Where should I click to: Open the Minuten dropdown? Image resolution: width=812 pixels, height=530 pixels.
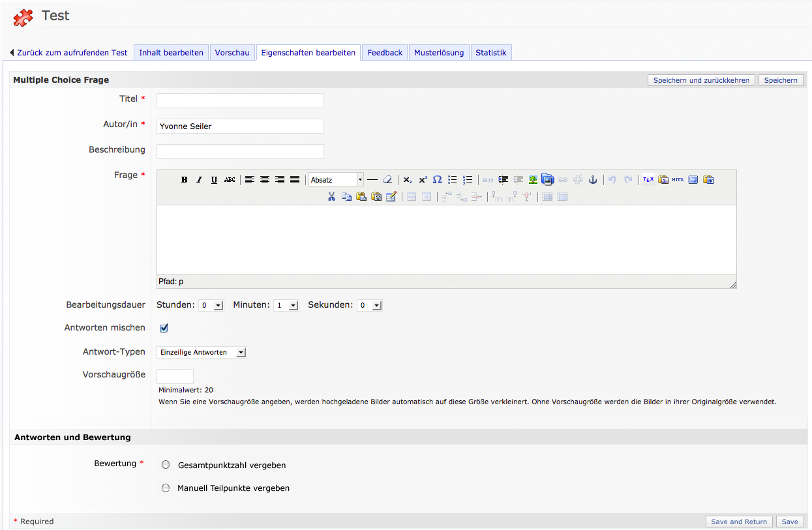coord(286,305)
